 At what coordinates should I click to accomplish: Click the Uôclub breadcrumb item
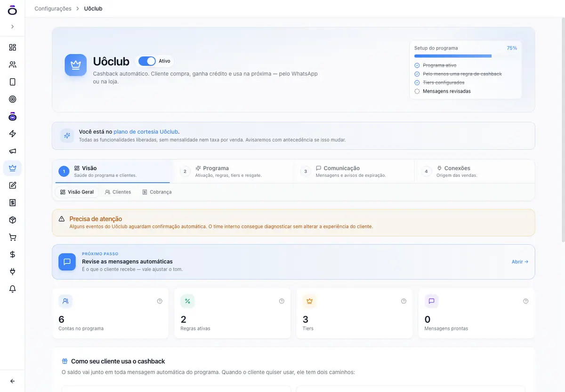(x=93, y=8)
